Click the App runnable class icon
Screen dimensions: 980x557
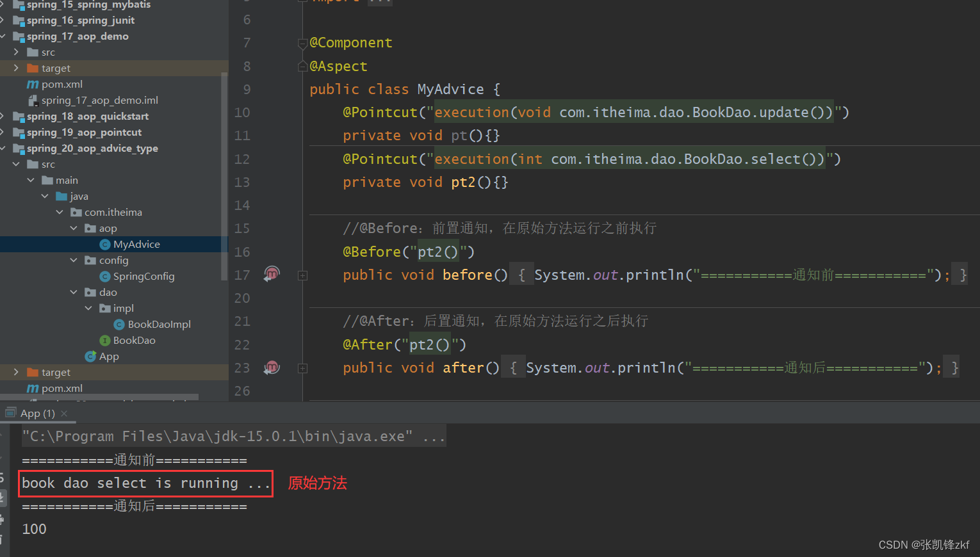pos(91,357)
